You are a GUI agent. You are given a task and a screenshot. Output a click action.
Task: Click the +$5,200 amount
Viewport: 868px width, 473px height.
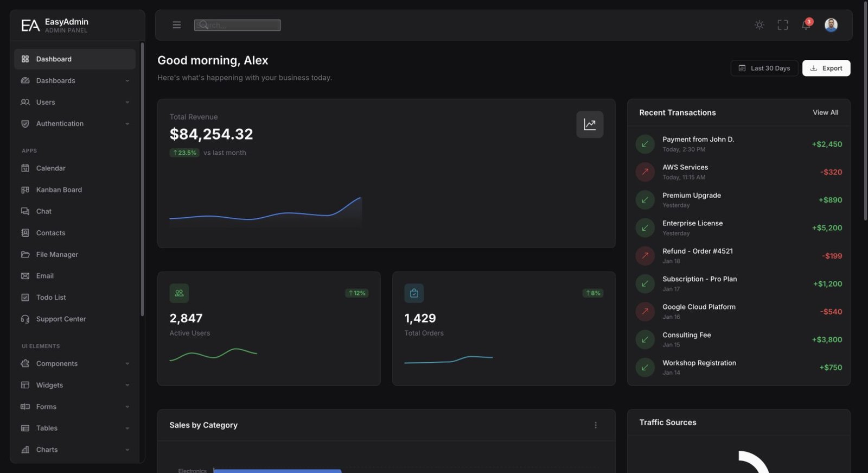point(827,228)
